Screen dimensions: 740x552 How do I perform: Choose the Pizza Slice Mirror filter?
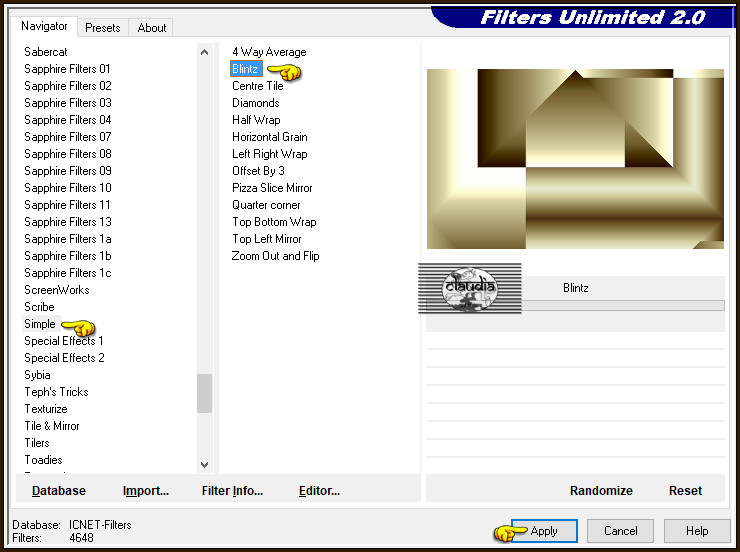(x=272, y=188)
